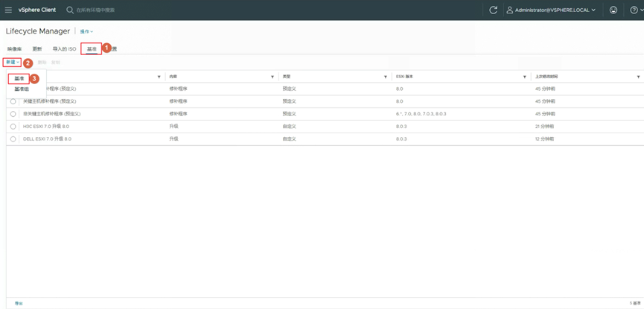Click 升级 in the DELL row

coord(173,139)
